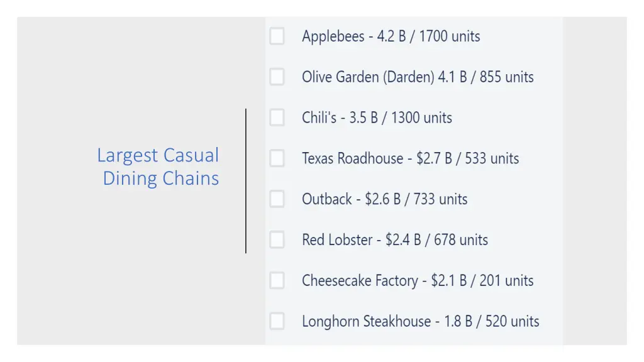The image size is (644, 362).
Task: Select the Outback 733 units label
Action: [x=384, y=199]
